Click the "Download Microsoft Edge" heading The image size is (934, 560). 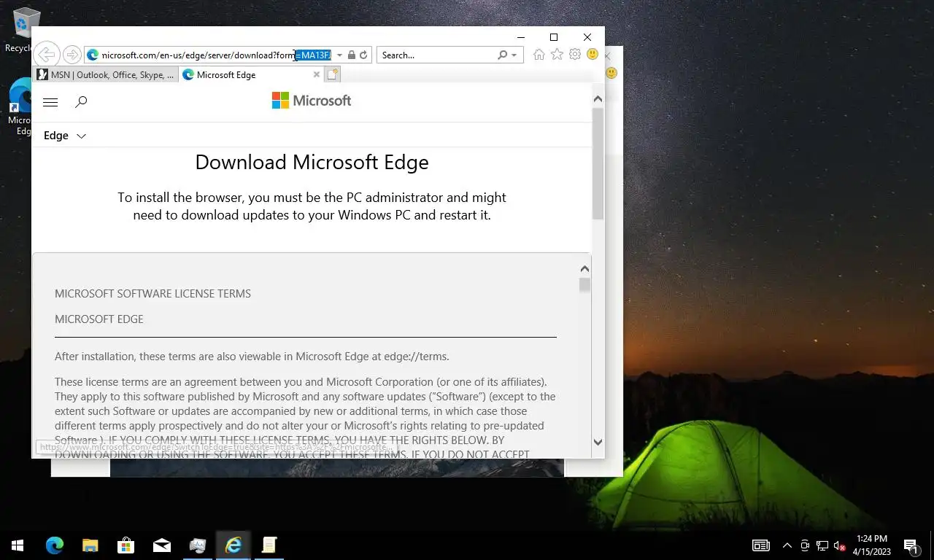click(312, 162)
